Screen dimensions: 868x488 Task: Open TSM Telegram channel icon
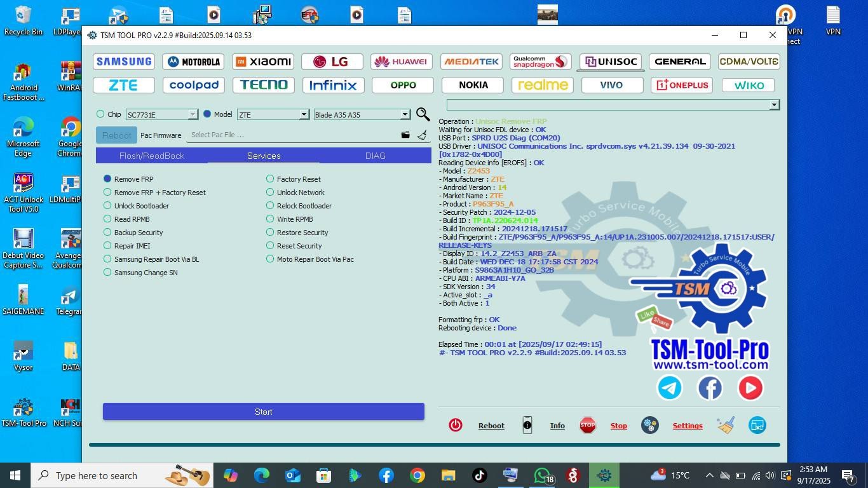669,388
